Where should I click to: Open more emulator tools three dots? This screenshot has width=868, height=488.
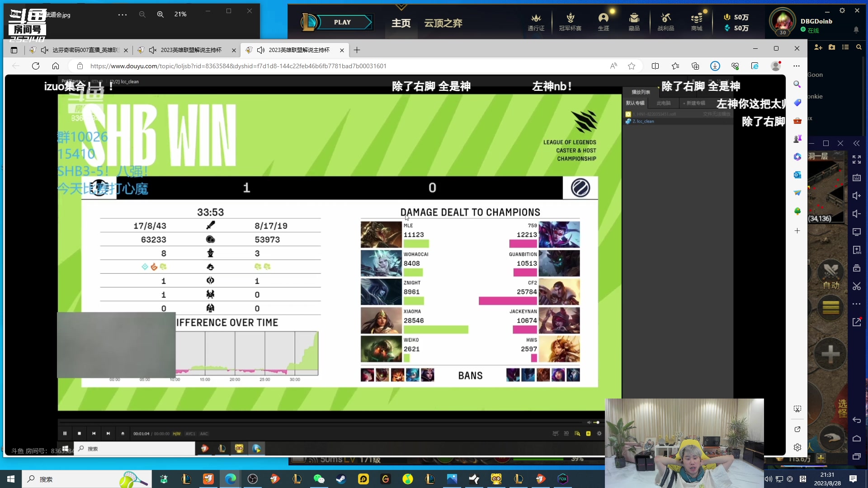(857, 304)
